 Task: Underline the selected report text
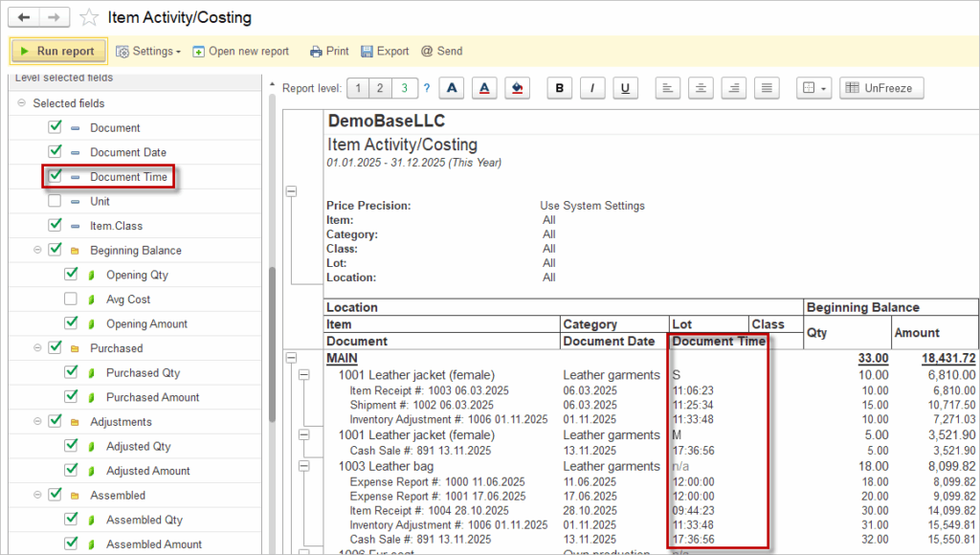pos(625,88)
